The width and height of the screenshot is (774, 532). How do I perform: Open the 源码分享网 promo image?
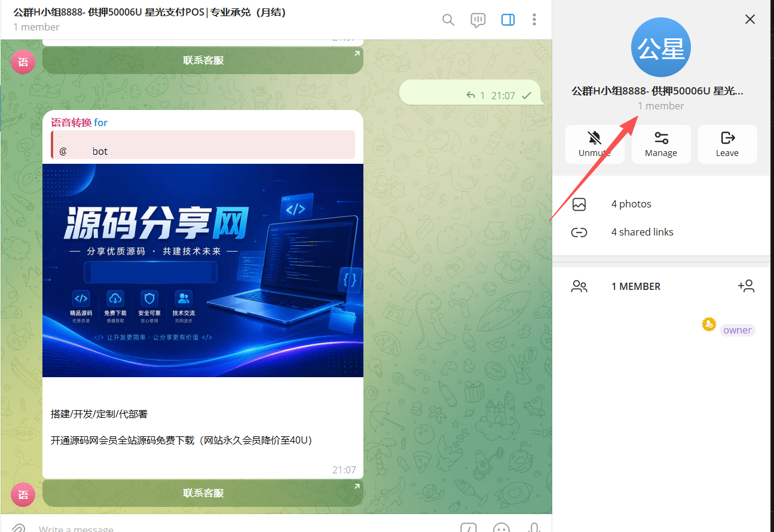point(203,270)
